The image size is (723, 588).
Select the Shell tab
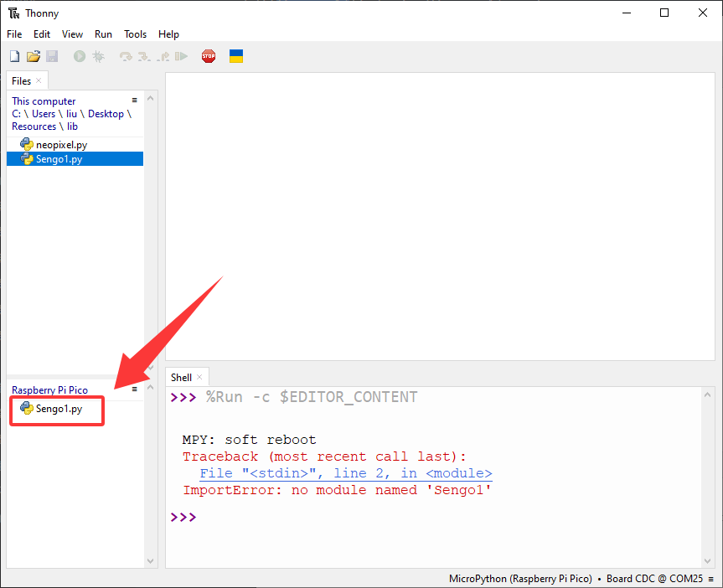coord(181,378)
